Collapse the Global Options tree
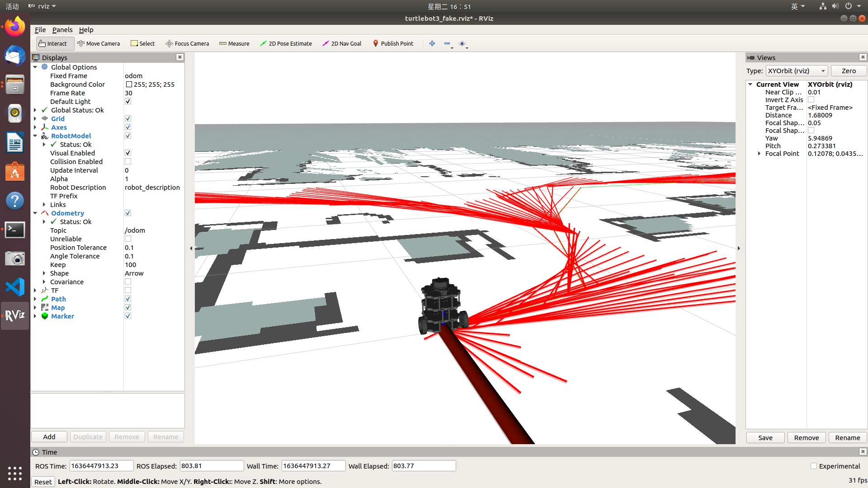Screen dimensions: 868x488 click(35, 67)
